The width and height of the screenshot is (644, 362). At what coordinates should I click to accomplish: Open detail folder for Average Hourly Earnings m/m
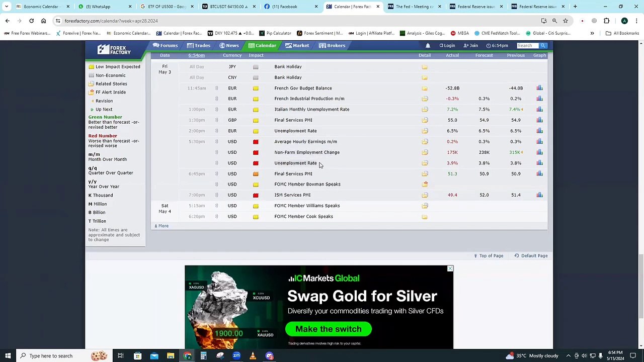(x=425, y=142)
